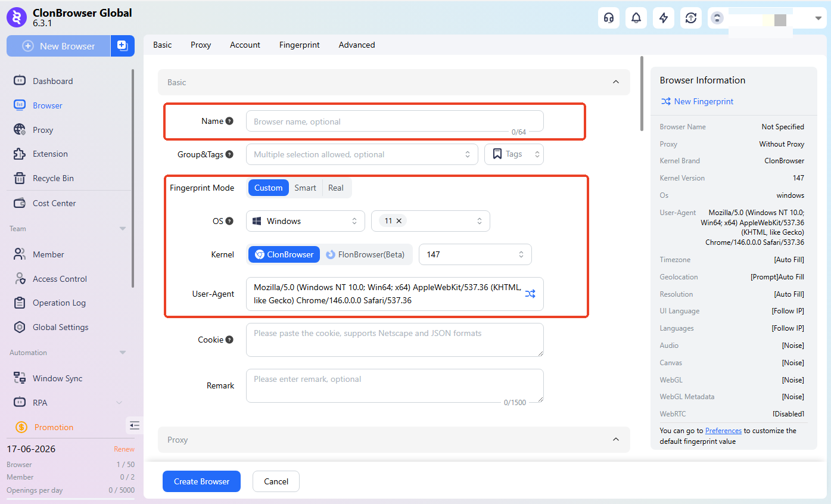
Task: Click the Create Browser button
Action: [x=201, y=481]
